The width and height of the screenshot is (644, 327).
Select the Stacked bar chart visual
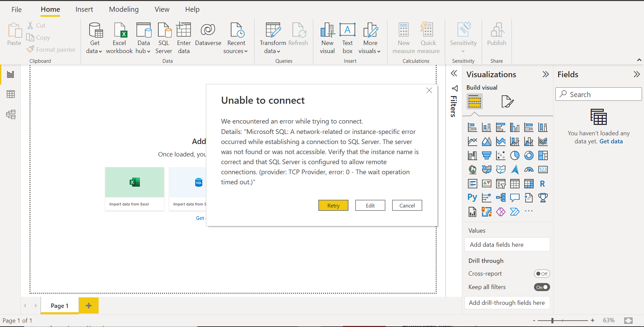472,127
